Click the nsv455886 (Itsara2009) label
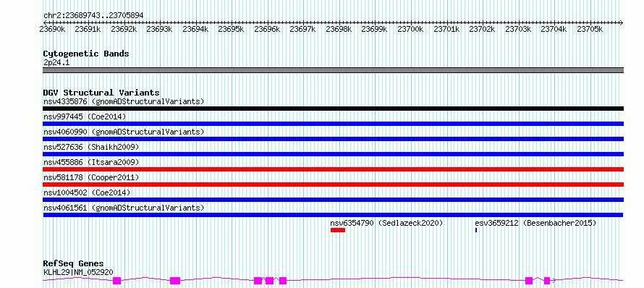 click(91, 162)
